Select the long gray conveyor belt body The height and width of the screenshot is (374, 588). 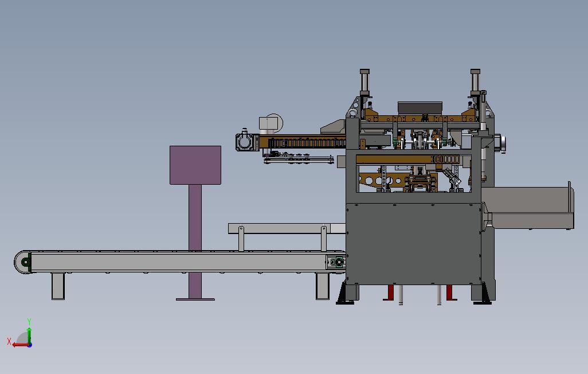coord(179,262)
